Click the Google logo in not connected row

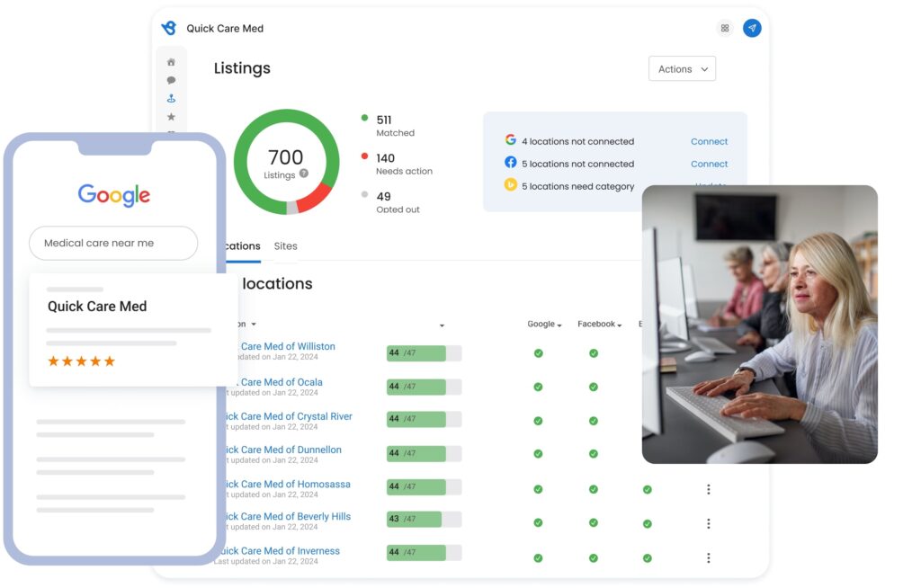tap(511, 139)
